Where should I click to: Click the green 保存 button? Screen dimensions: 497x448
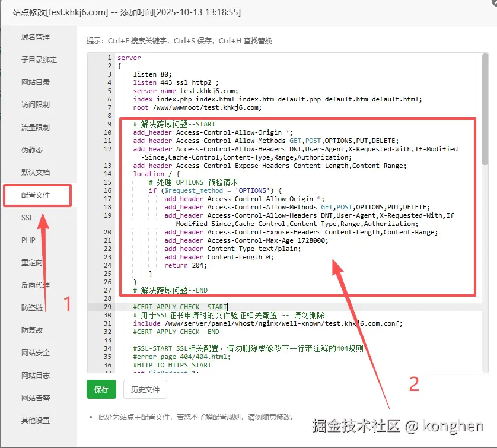(x=101, y=389)
